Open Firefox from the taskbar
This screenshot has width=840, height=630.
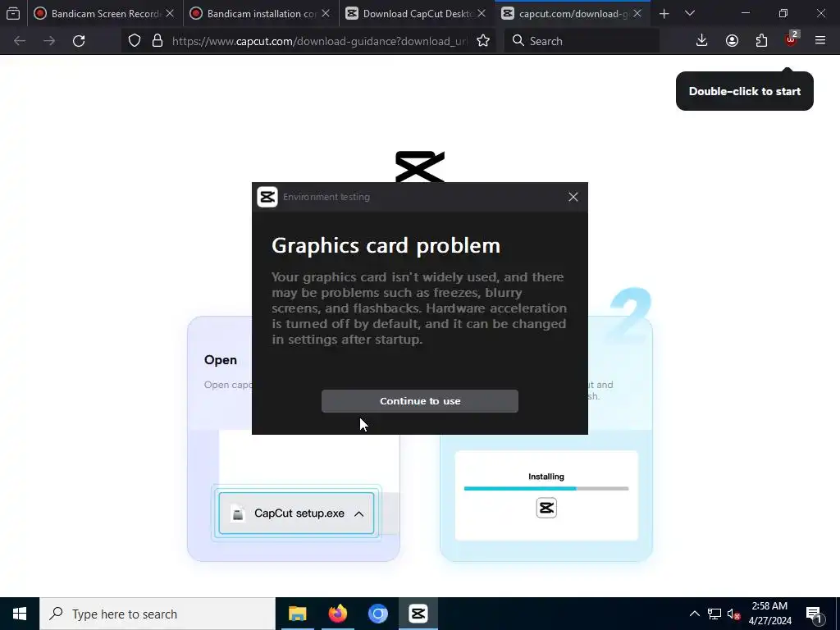click(337, 614)
